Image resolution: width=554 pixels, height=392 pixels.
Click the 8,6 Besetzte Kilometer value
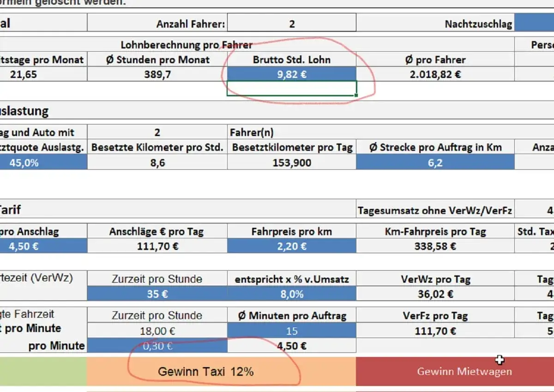(157, 162)
